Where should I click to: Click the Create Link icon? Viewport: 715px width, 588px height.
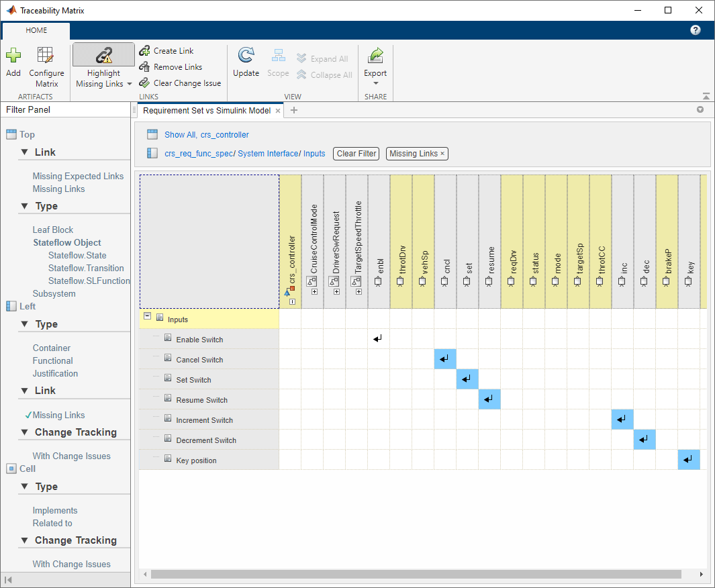[144, 51]
